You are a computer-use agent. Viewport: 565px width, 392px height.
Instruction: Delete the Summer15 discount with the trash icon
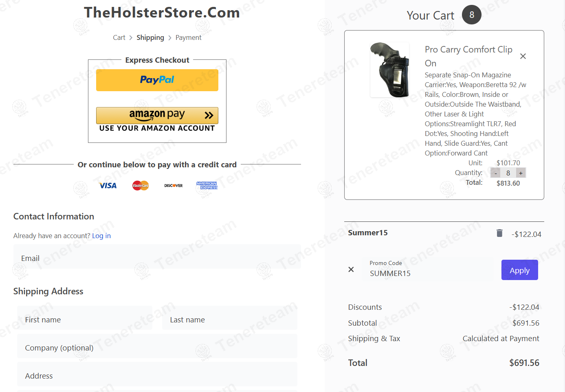click(499, 233)
